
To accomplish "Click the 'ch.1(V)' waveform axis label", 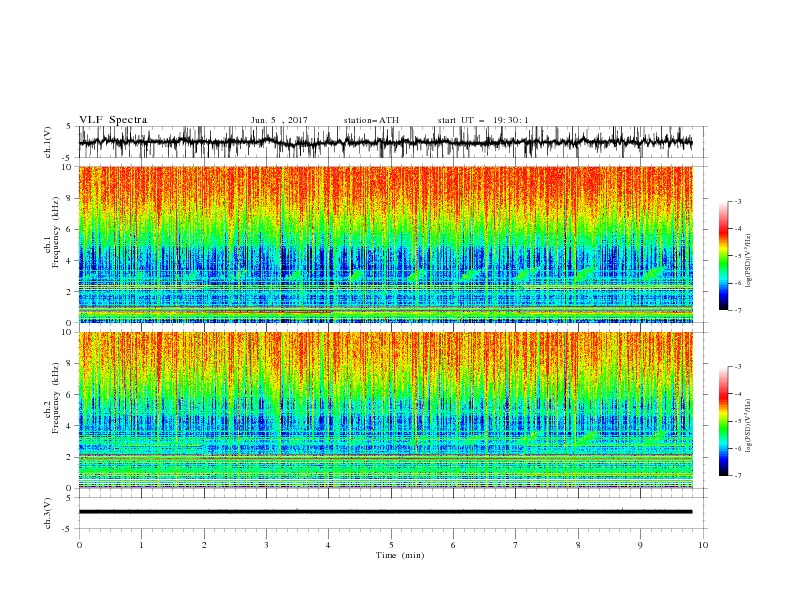I will tap(48, 142).
